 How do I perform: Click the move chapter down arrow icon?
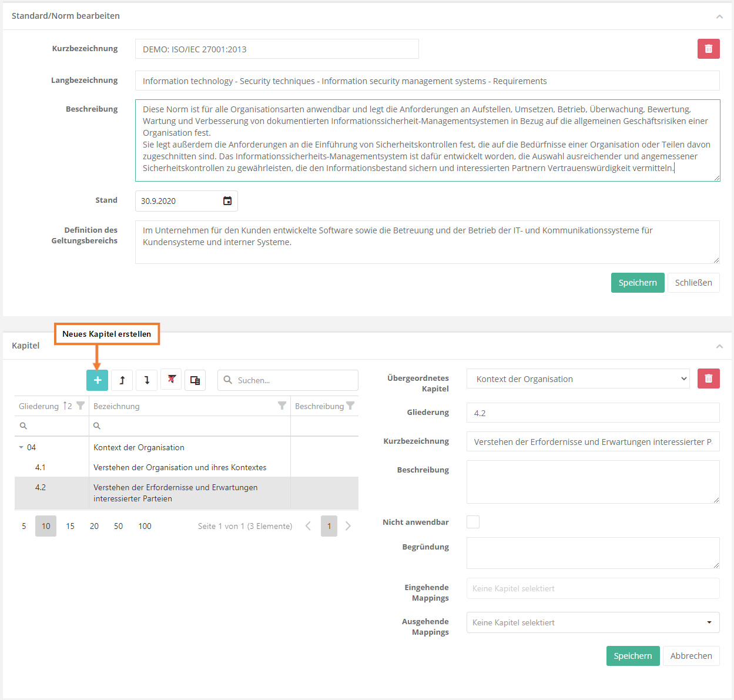147,380
